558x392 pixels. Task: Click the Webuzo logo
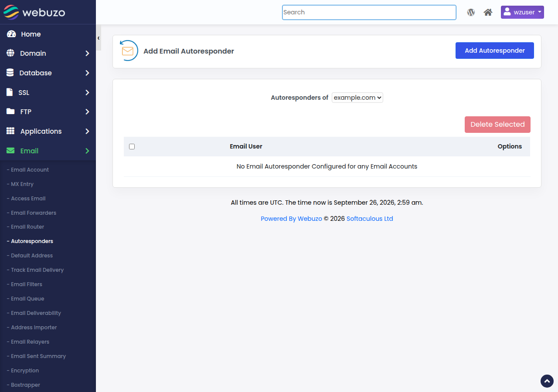click(34, 12)
